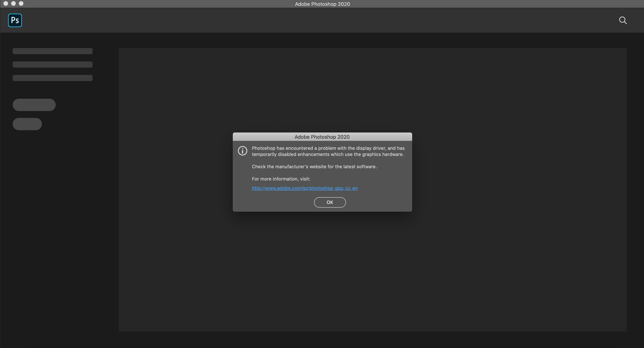Dismiss the display driver alert with OK
This screenshot has width=644, height=348.
(330, 202)
